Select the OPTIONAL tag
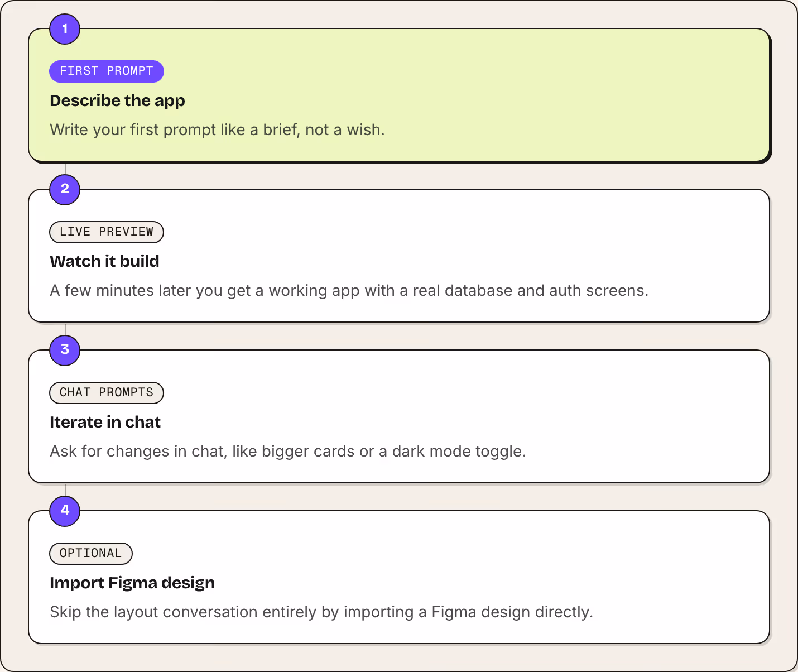Viewport: 798px width, 672px height. click(91, 554)
